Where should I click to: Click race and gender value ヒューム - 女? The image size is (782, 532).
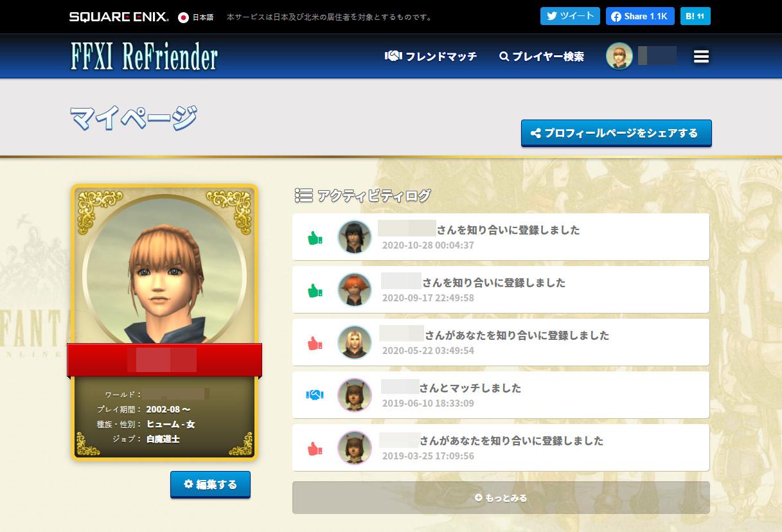(170, 424)
